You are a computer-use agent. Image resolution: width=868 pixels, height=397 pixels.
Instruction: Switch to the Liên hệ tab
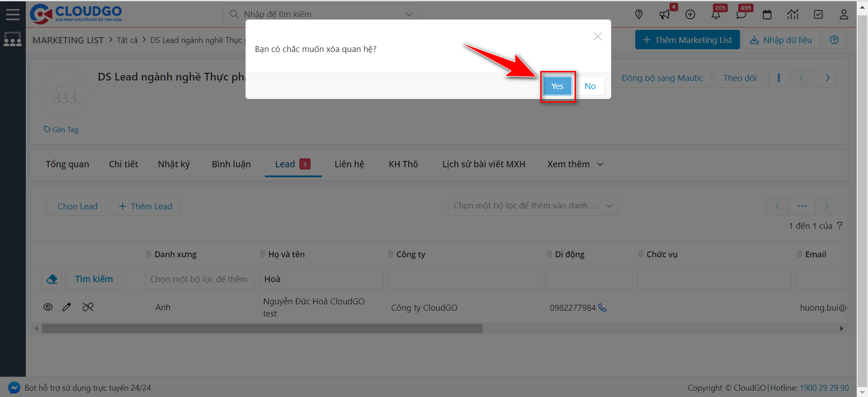coord(349,164)
